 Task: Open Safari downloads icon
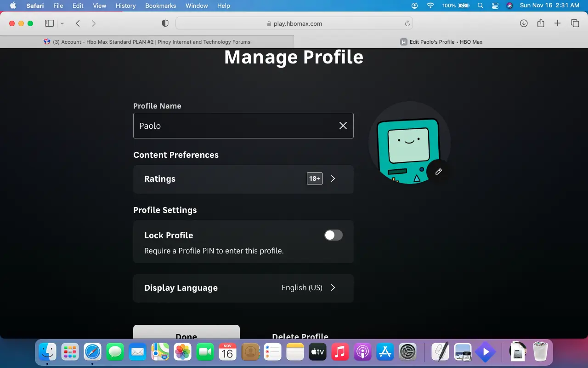[x=524, y=23]
